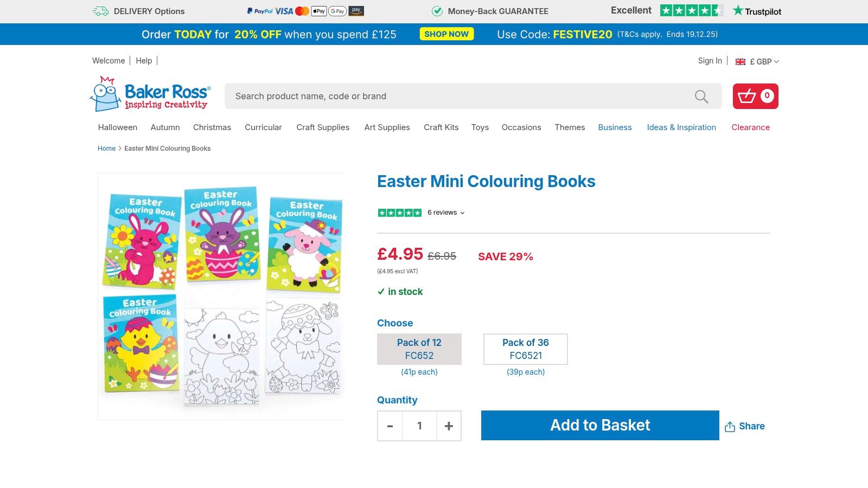The image size is (868, 488).
Task: Select the Pack of 36 option
Action: (525, 349)
